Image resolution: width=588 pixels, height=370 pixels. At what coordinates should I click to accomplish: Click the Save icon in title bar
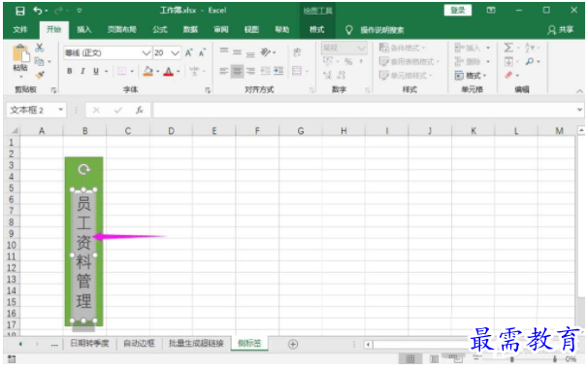point(19,11)
